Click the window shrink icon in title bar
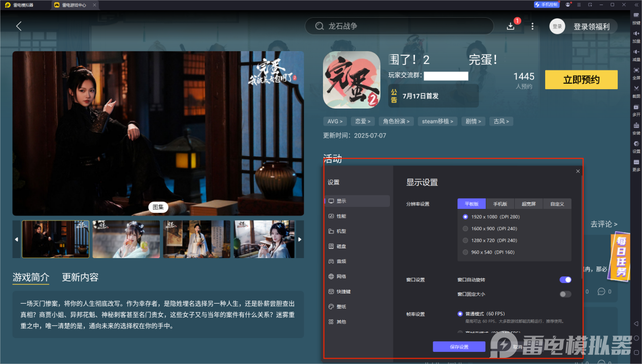This screenshot has height=364, width=642. (x=590, y=5)
